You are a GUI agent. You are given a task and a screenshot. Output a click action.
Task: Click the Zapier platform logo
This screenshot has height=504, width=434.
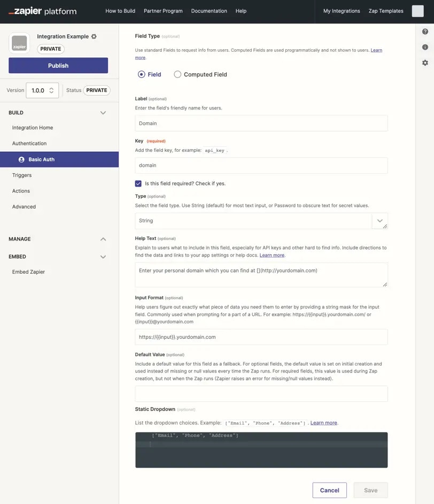click(x=42, y=11)
